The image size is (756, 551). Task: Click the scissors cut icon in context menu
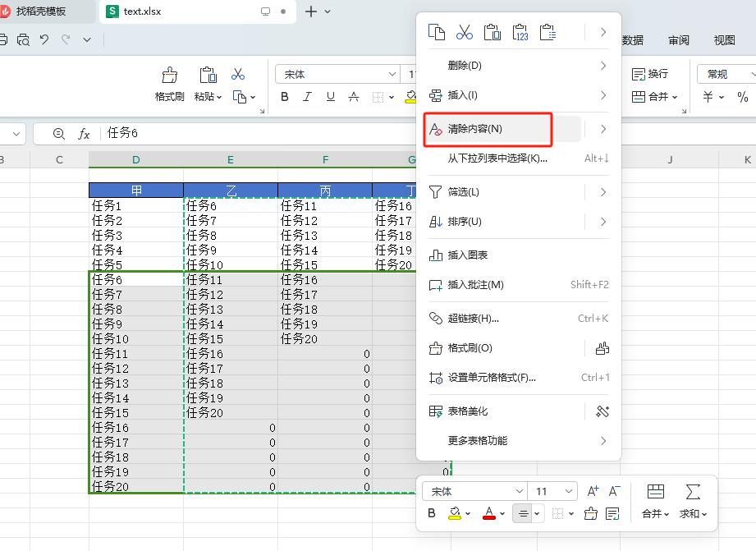pyautogui.click(x=465, y=32)
